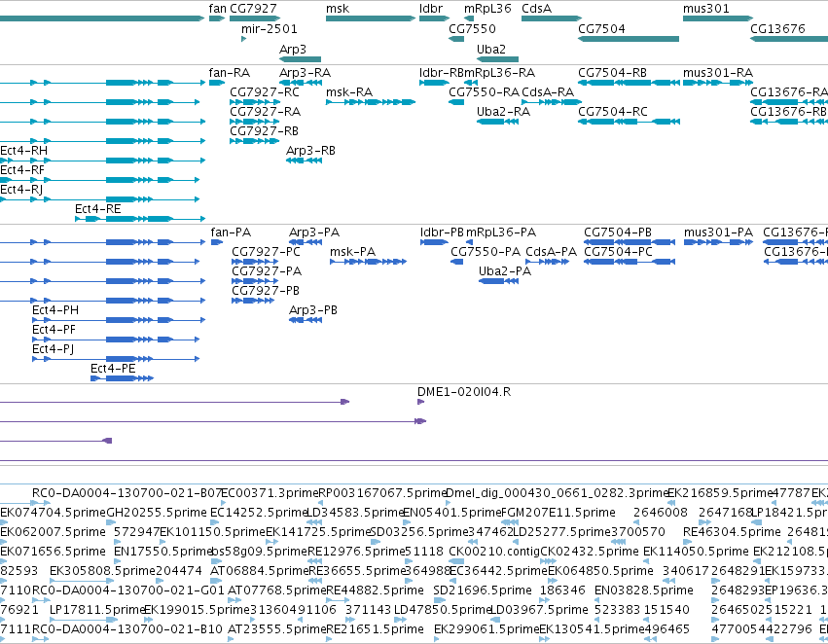Click the mRpL36 gene label

487,9
